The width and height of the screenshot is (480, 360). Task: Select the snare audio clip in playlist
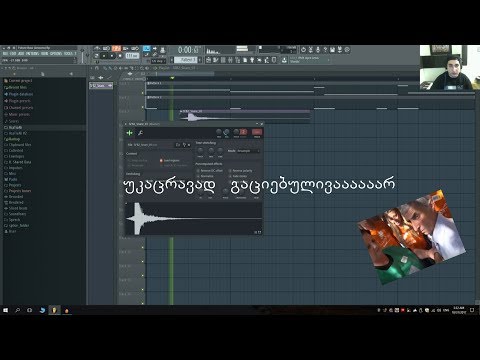pyautogui.click(x=245, y=116)
